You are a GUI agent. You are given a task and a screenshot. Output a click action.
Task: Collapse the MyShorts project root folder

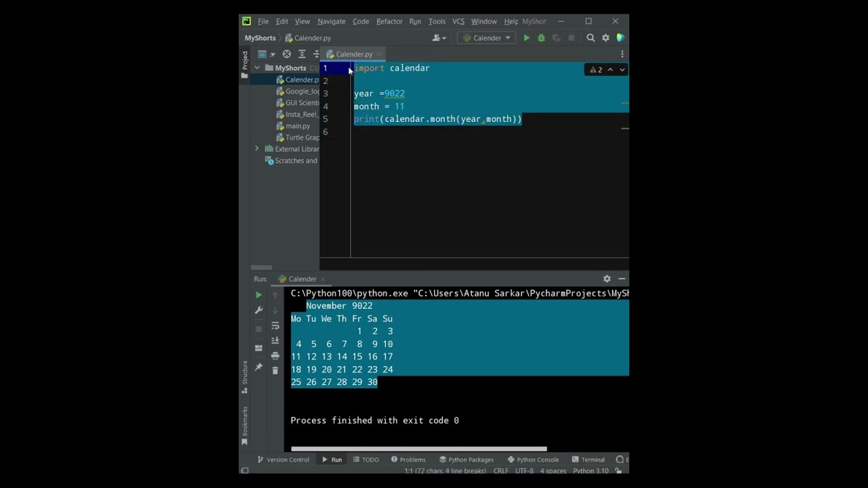257,68
